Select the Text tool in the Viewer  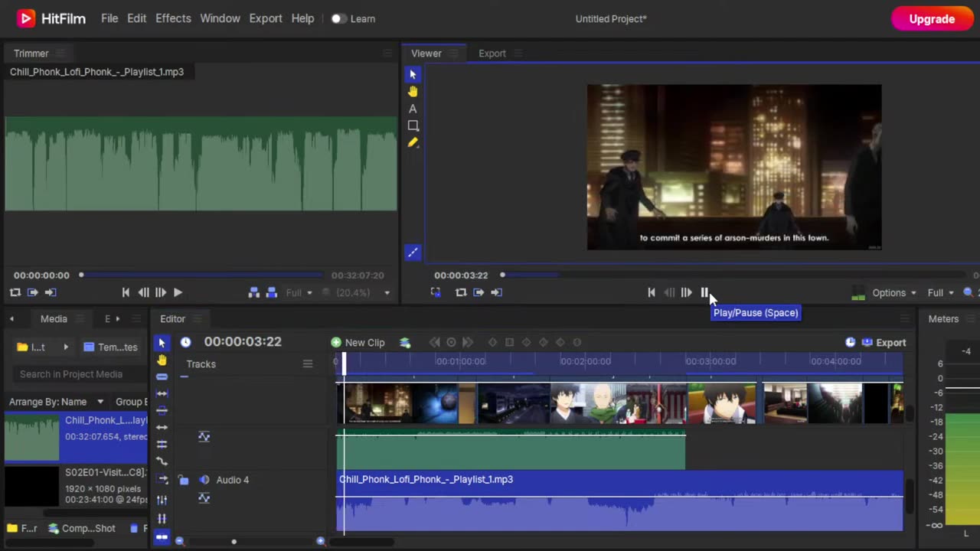(x=413, y=109)
